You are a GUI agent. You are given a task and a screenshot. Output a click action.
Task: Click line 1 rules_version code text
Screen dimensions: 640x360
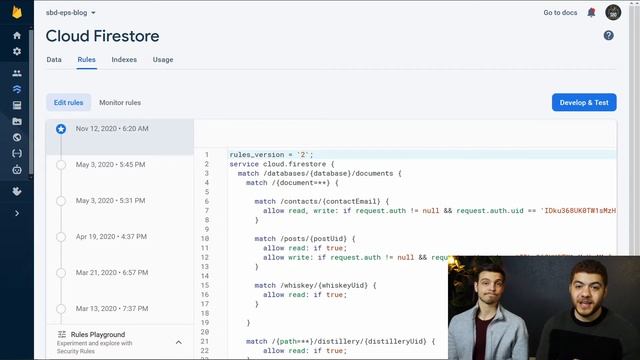pyautogui.click(x=271, y=155)
